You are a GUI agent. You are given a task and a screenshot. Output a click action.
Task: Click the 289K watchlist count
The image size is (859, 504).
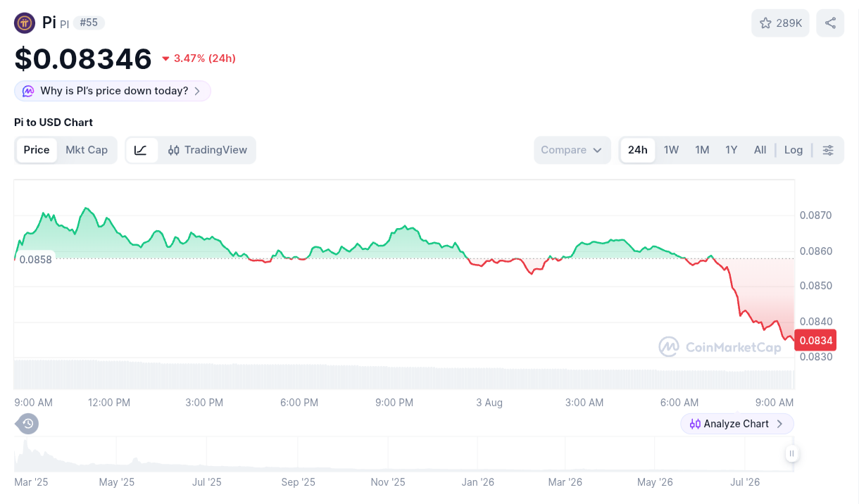[x=789, y=23]
